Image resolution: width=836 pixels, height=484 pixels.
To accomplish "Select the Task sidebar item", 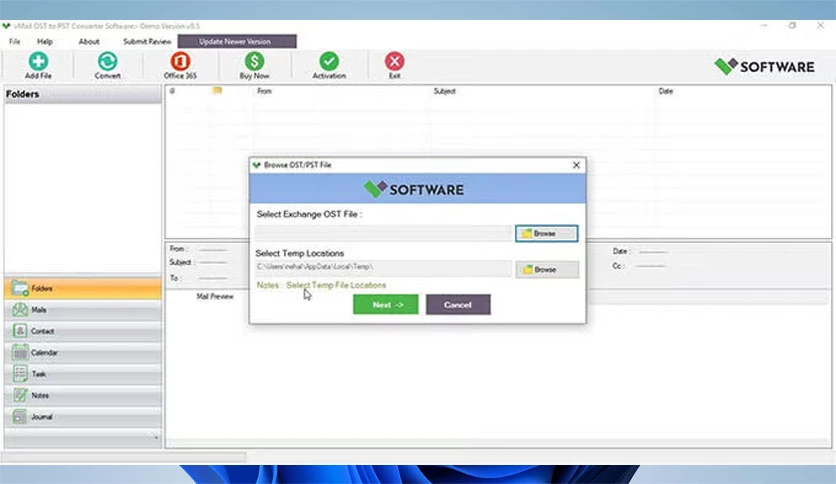I will tap(83, 374).
